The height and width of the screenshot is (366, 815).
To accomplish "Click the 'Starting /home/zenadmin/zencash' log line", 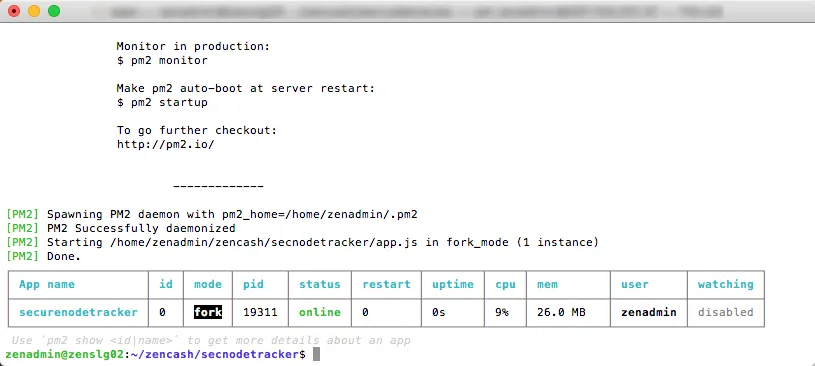I will coord(302,242).
